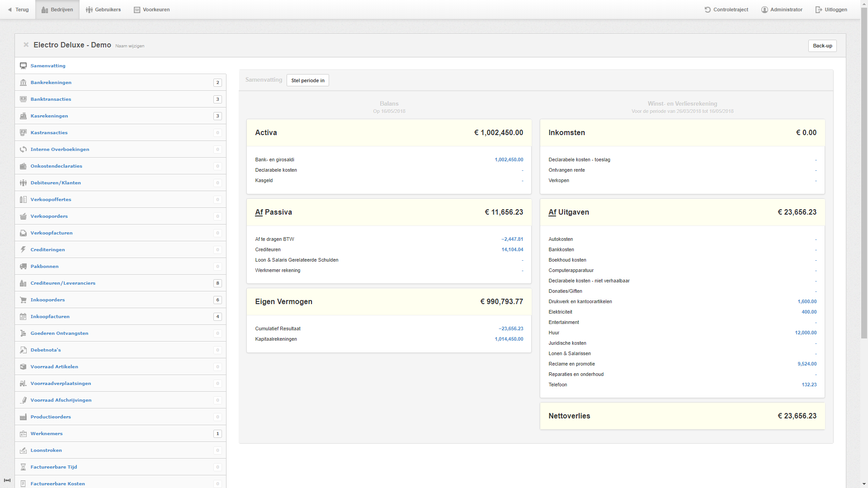Screen dimensions: 868x488
Task: Click the Kastransacties icon
Action: (23, 133)
